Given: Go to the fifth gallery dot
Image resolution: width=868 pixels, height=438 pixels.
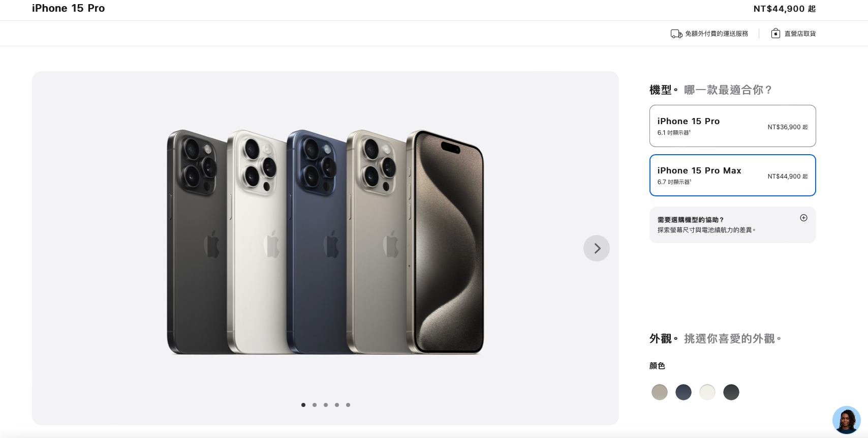Looking at the screenshot, I should [x=348, y=405].
